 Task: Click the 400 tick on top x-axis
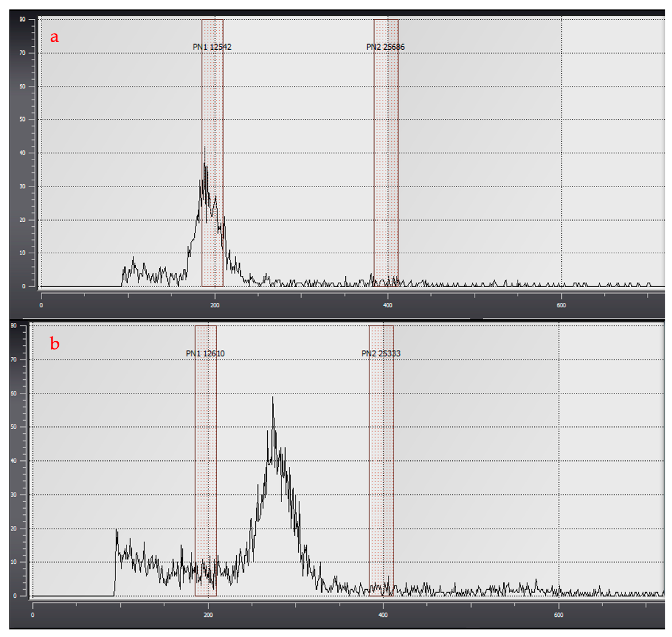(x=387, y=305)
